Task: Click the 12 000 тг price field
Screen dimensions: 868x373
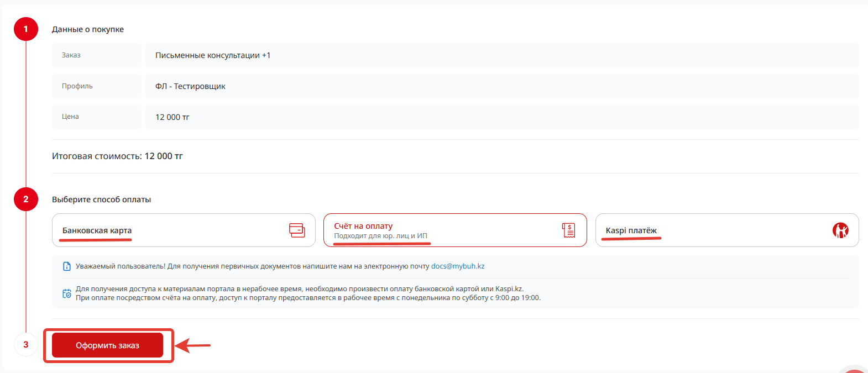Action: coord(172,117)
